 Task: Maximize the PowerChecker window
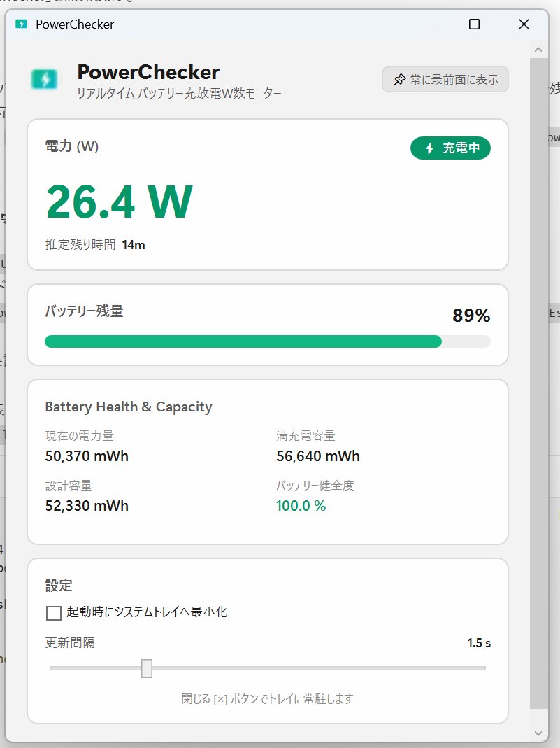coord(474,24)
